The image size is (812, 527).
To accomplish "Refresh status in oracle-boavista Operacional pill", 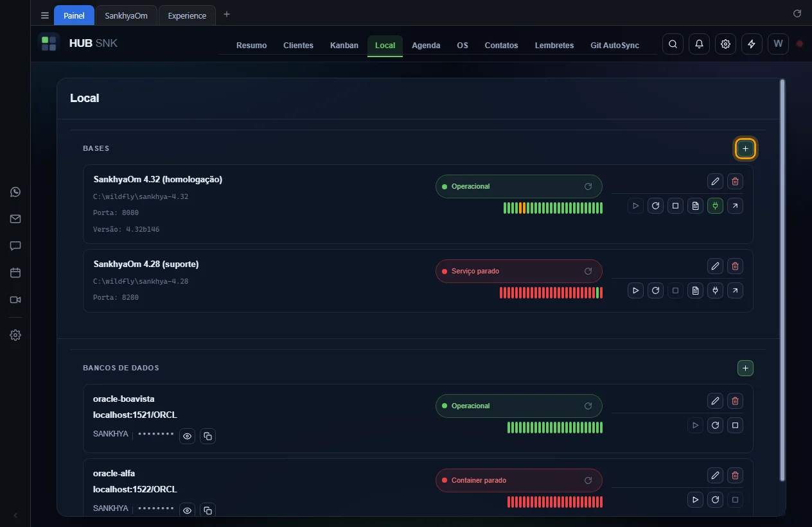I will (x=588, y=406).
